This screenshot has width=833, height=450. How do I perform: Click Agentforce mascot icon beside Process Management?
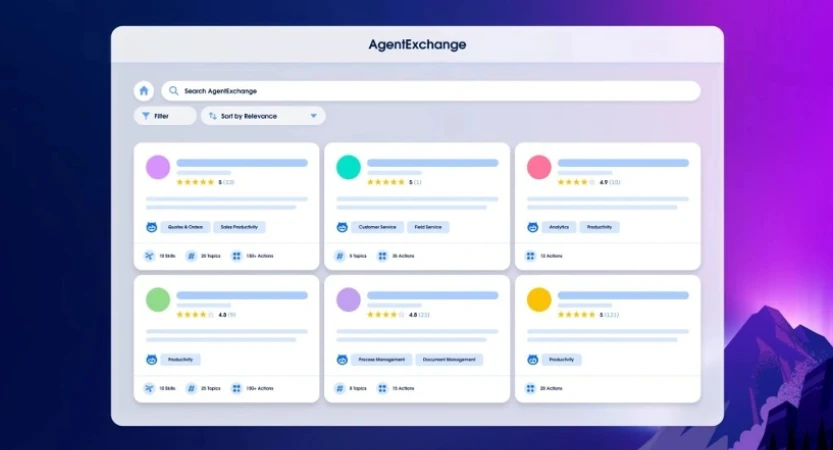pos(342,360)
